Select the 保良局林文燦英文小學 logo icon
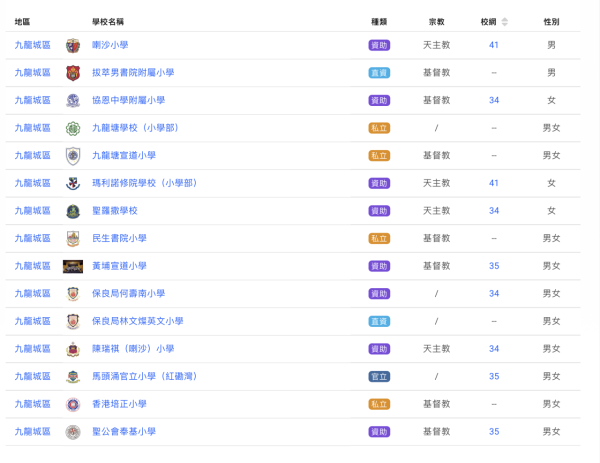 click(x=73, y=321)
